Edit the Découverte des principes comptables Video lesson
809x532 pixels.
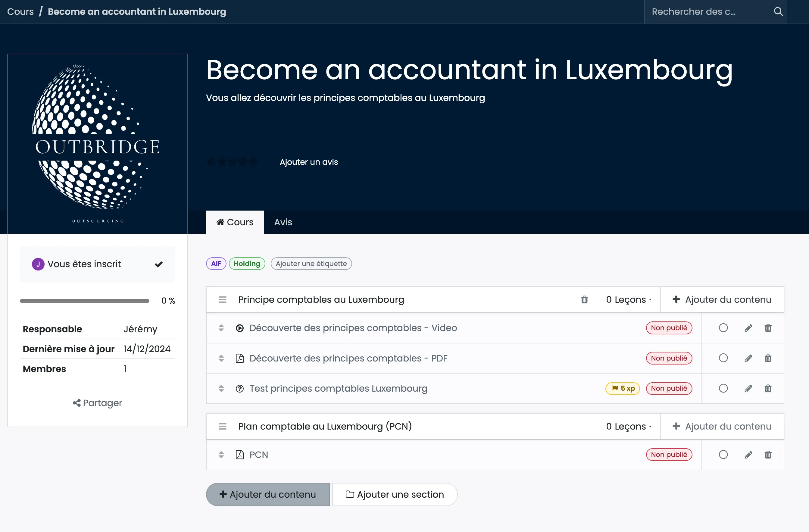point(748,328)
